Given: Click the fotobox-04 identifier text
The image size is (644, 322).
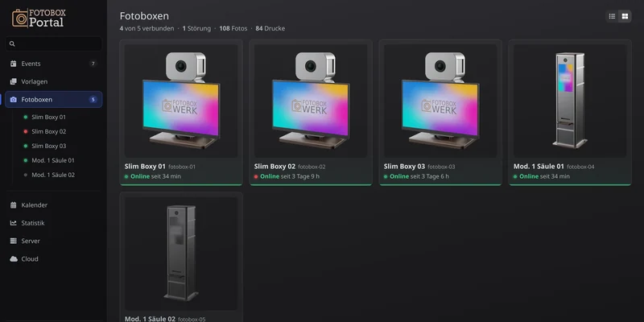Looking at the screenshot, I should pyautogui.click(x=580, y=167).
